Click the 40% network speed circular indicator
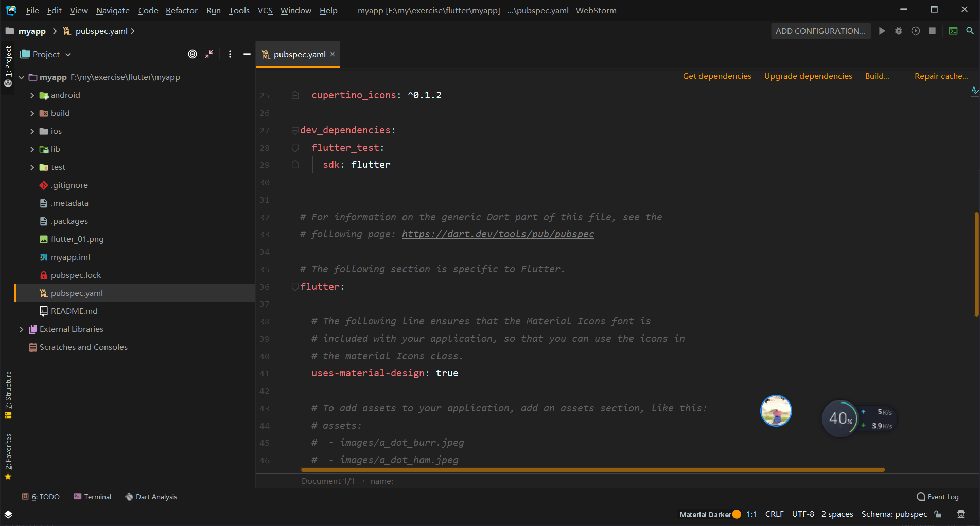Image resolution: width=980 pixels, height=526 pixels. (840, 418)
